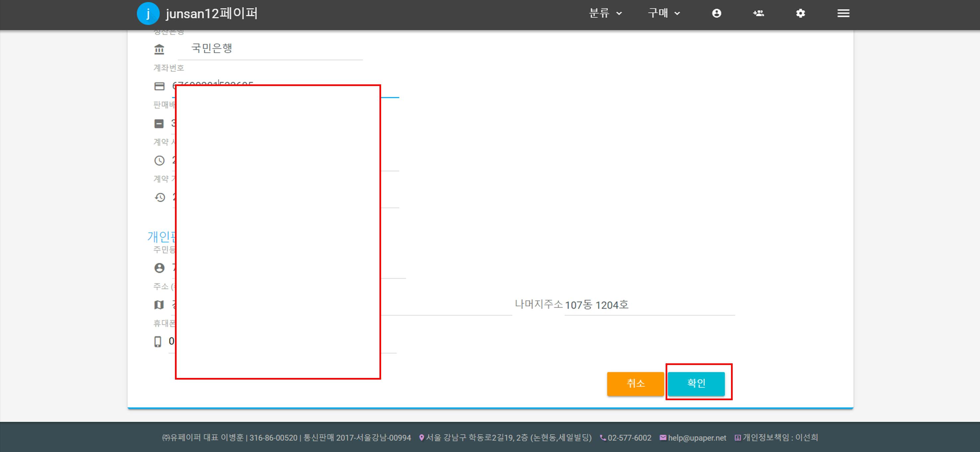Click the history contract period icon
This screenshot has height=452, width=980.
pos(160,198)
